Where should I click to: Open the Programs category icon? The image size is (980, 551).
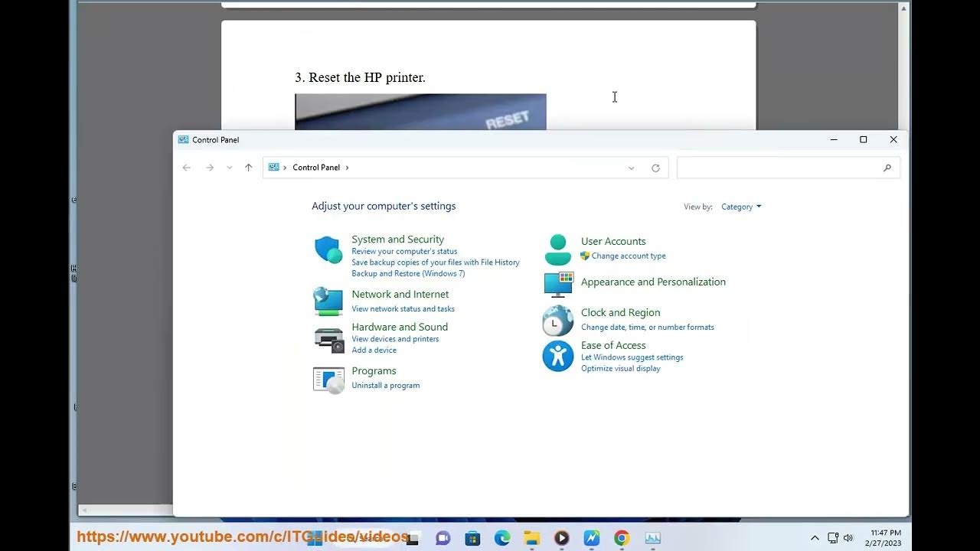tap(328, 380)
